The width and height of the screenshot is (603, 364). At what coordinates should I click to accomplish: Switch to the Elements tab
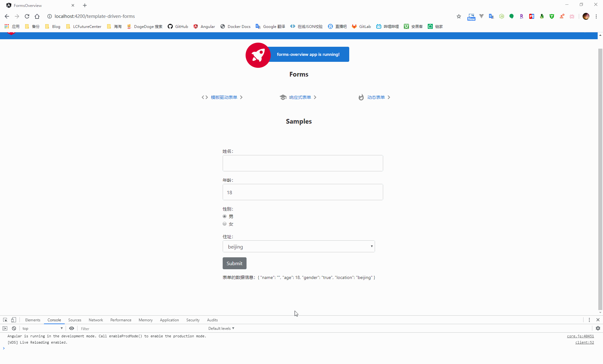[x=33, y=320]
